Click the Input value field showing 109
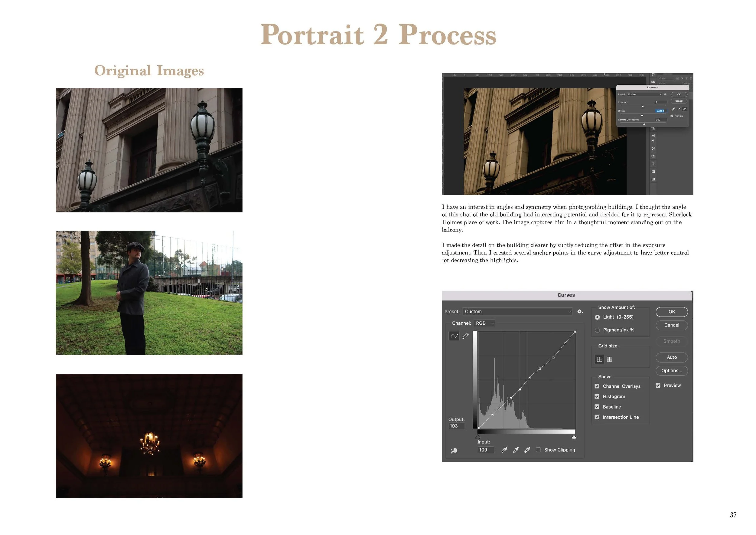The height and width of the screenshot is (535, 756). [x=486, y=450]
